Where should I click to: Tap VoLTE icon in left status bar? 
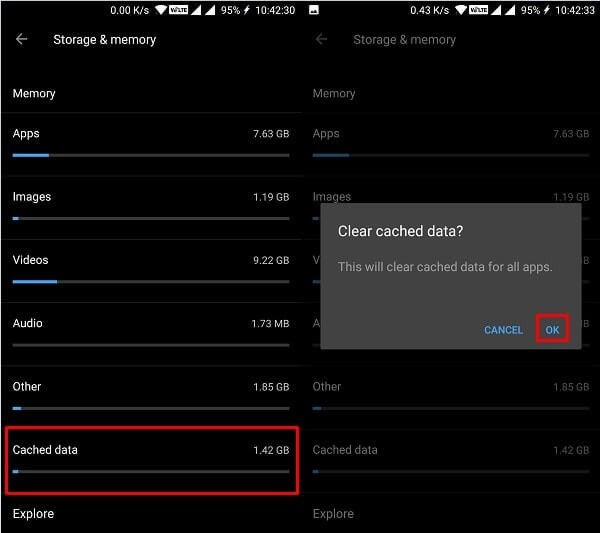coord(178,10)
